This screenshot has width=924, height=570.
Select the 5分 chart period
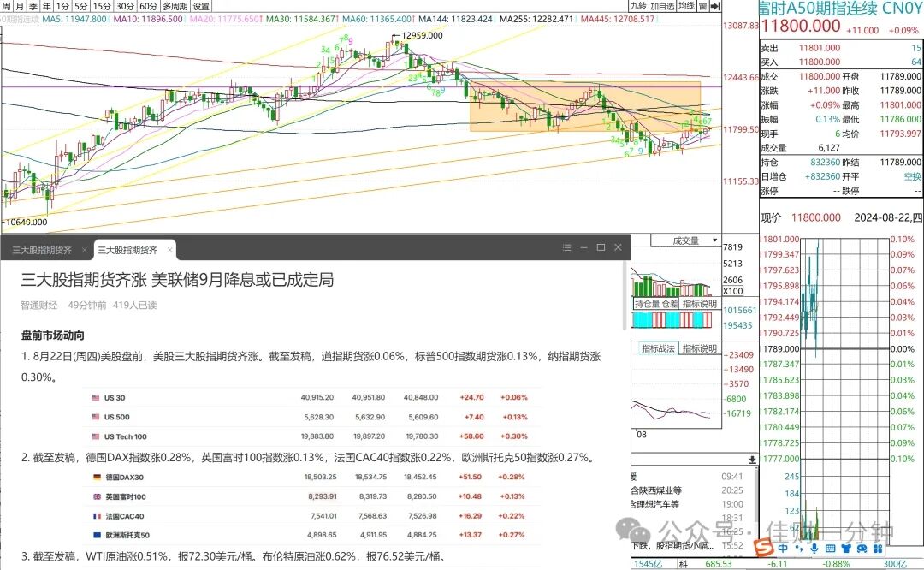[x=81, y=6]
